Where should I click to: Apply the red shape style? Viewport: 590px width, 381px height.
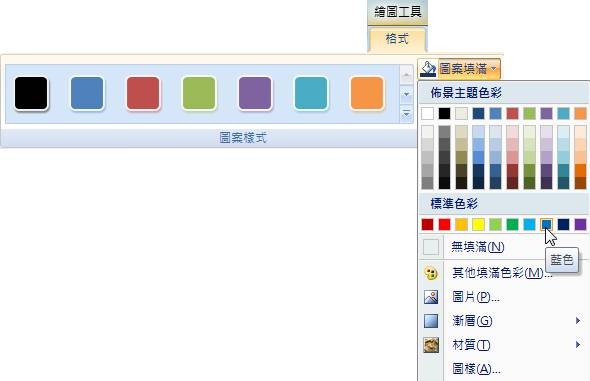pos(143,93)
